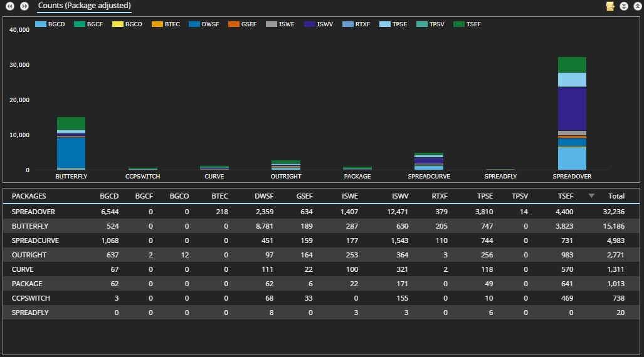Viewport: 644px width, 357px height.
Task: Click the 6,544 BGCD cell
Action: click(x=110, y=212)
